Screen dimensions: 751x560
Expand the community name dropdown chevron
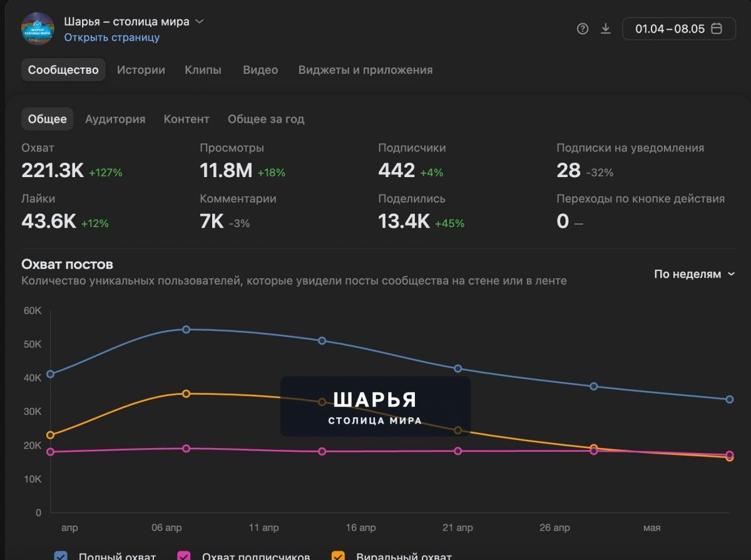(200, 21)
